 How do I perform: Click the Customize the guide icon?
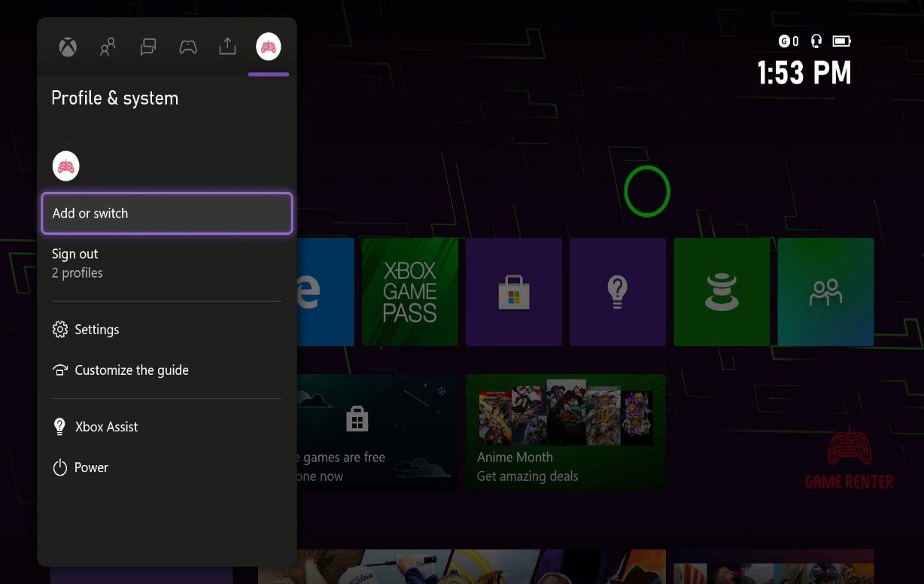pyautogui.click(x=60, y=370)
